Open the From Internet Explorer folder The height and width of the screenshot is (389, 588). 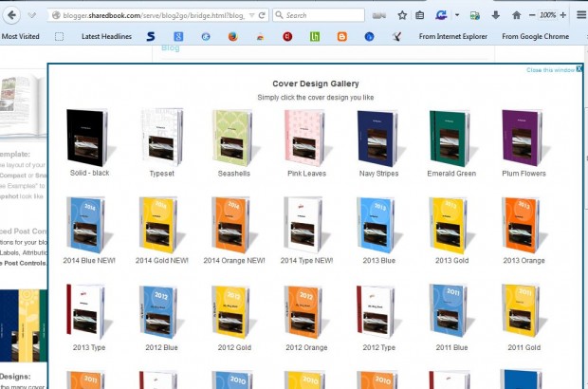click(453, 36)
